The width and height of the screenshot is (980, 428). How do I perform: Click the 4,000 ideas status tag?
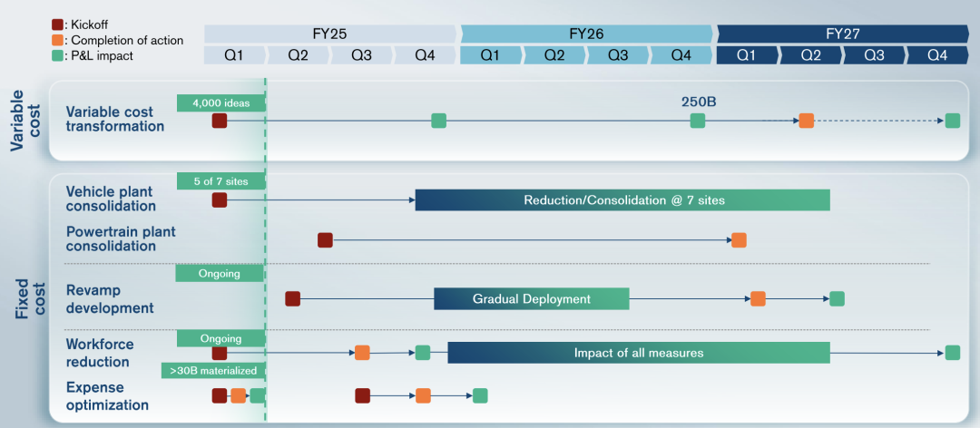(220, 102)
